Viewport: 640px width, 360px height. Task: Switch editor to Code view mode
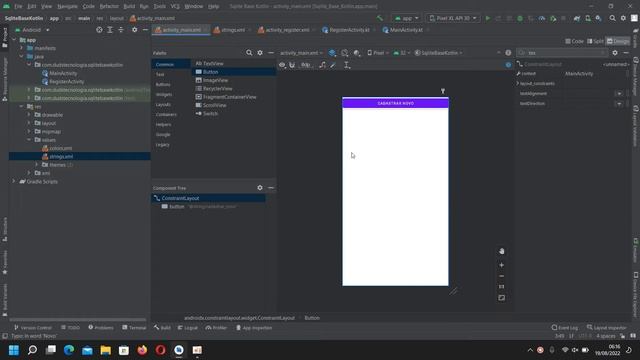574,41
